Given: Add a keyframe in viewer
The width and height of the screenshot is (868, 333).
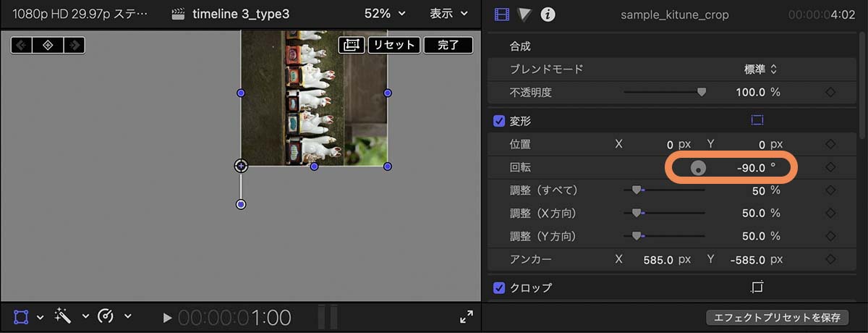Looking at the screenshot, I should click(x=48, y=45).
